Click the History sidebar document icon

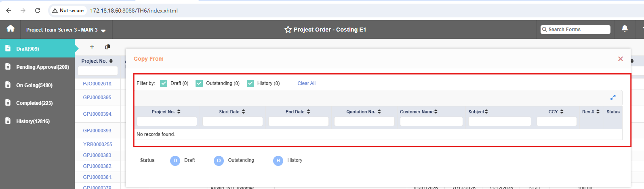coord(8,121)
